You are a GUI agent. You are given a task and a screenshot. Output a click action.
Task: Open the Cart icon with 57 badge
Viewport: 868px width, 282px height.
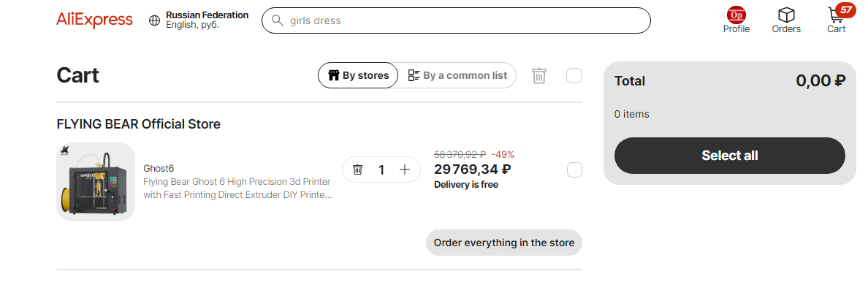837,15
